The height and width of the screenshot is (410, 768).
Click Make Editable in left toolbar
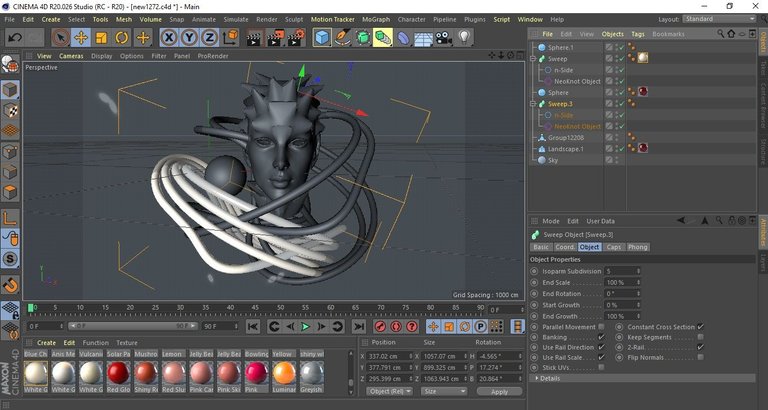click(10, 64)
